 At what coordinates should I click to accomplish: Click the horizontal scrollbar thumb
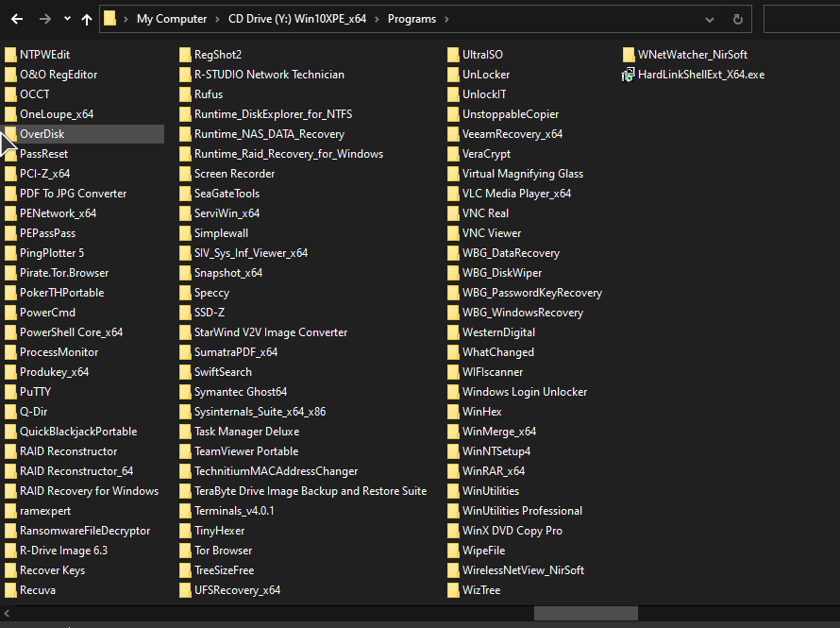click(585, 613)
